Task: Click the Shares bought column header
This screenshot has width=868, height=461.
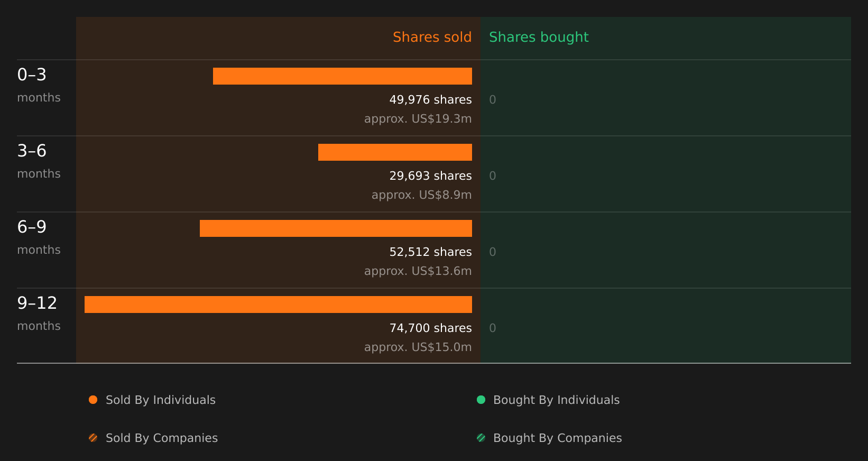Action: [x=539, y=37]
